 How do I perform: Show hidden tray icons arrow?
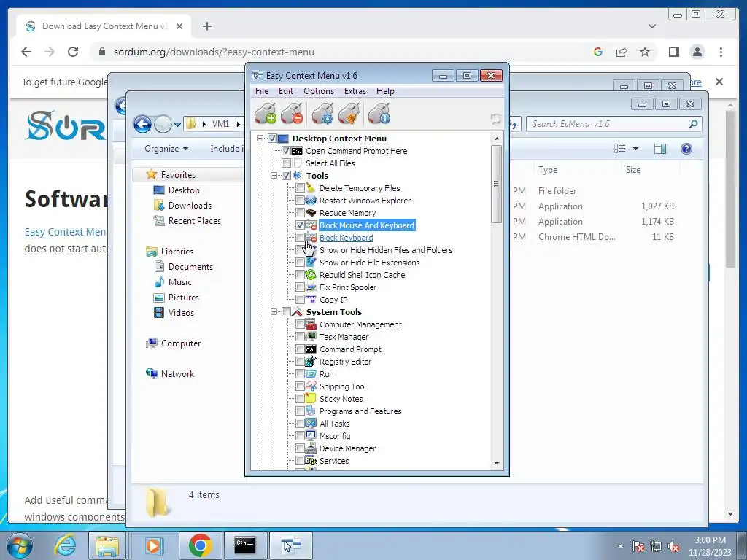point(620,546)
